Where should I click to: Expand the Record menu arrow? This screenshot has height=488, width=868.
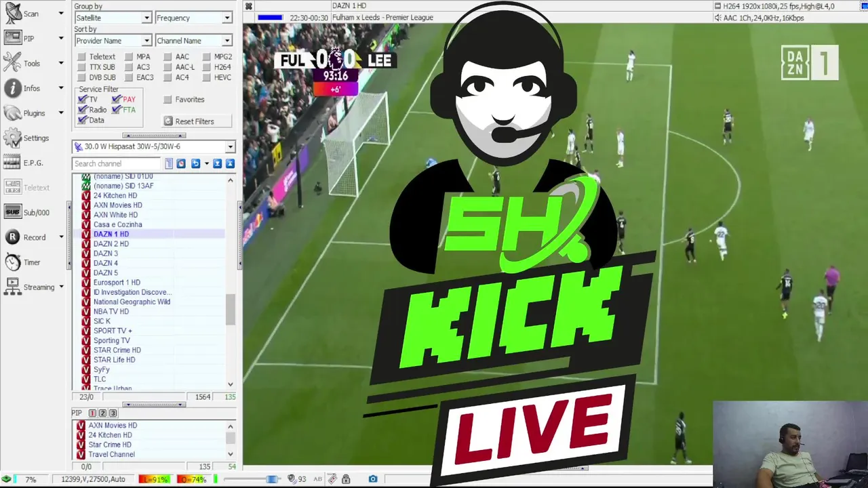61,237
